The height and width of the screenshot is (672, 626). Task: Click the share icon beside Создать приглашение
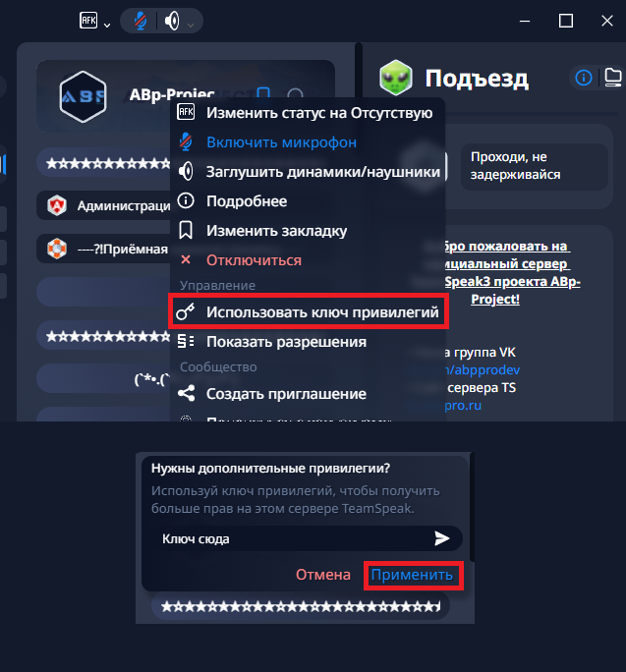click(x=186, y=393)
